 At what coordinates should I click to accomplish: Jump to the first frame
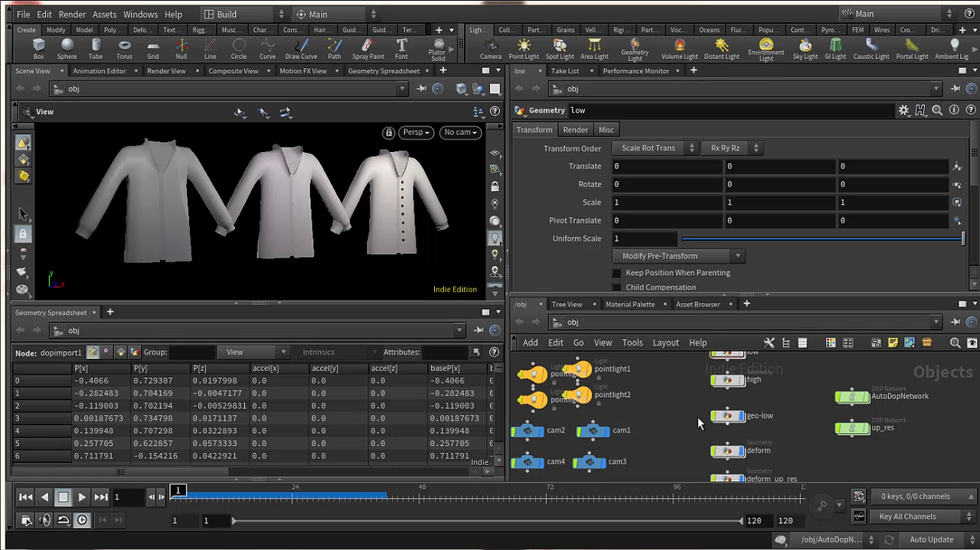point(25,497)
